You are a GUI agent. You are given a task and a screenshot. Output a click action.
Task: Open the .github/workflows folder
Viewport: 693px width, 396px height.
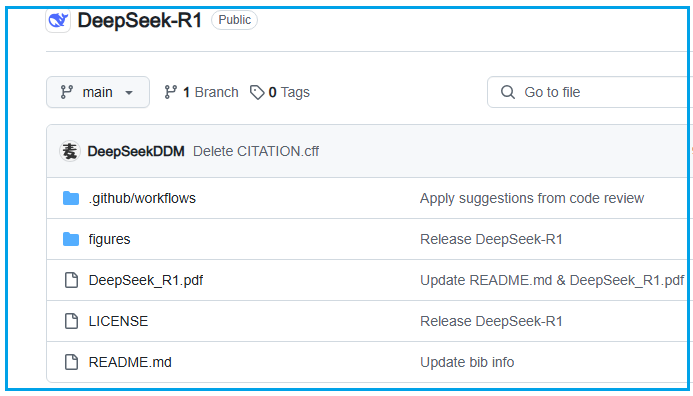(x=142, y=198)
